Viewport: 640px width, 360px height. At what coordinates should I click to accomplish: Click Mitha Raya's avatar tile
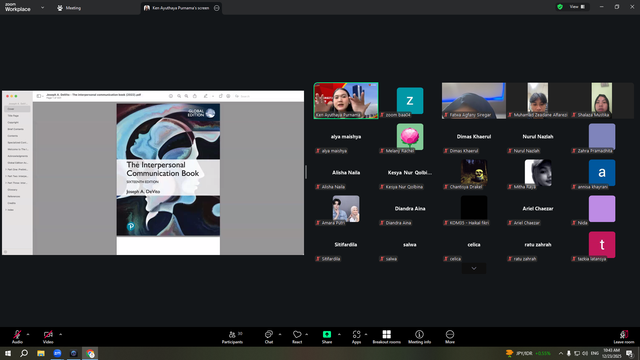coord(538,173)
